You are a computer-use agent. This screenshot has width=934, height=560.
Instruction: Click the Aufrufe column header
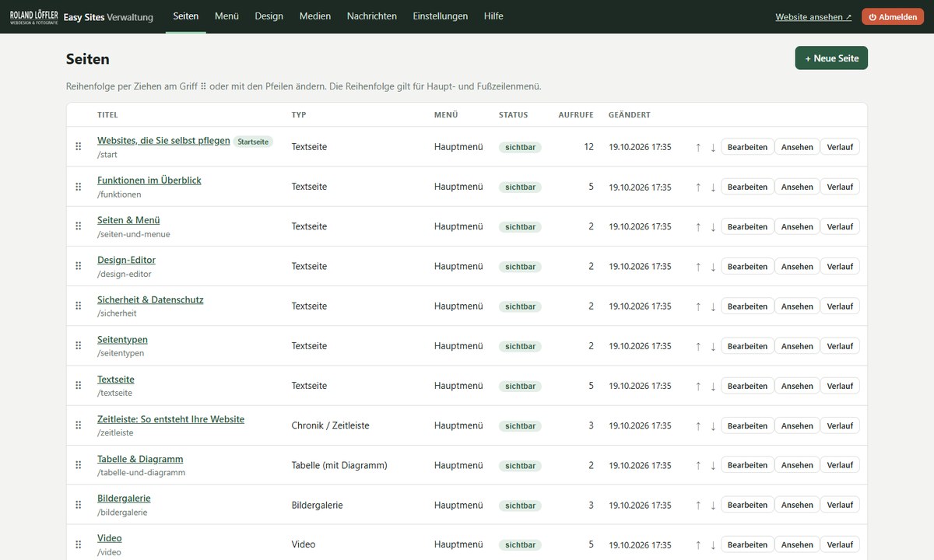pyautogui.click(x=576, y=115)
